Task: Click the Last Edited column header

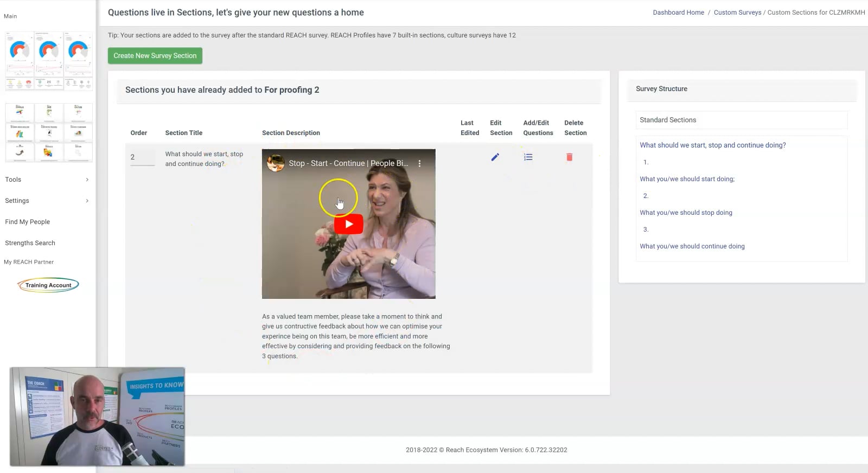Action: (x=470, y=128)
